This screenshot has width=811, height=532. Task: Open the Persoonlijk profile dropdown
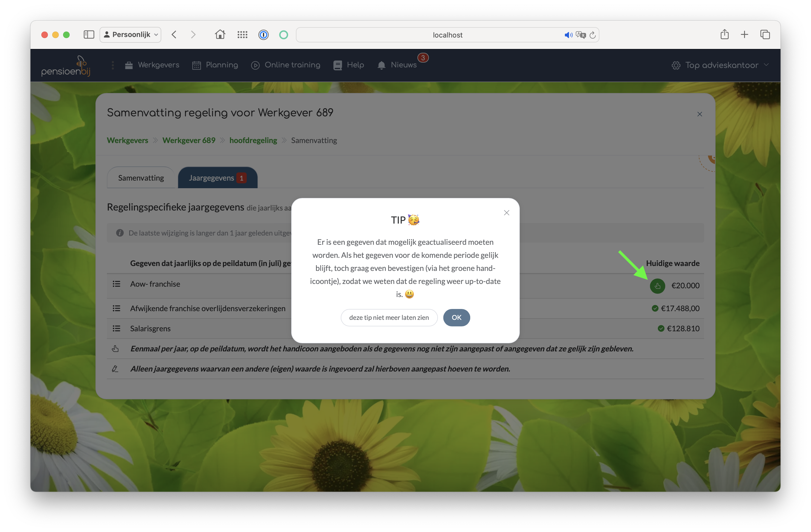pyautogui.click(x=131, y=35)
